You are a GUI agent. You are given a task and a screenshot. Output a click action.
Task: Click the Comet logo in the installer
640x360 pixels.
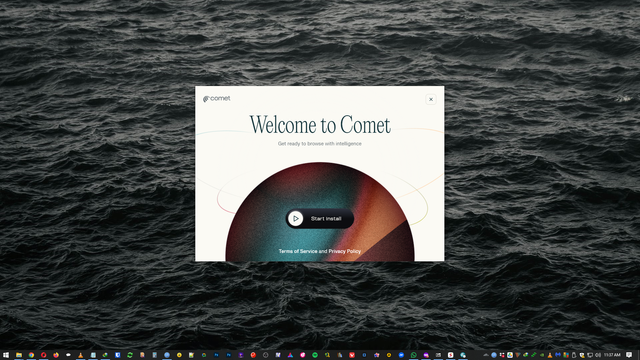217,98
